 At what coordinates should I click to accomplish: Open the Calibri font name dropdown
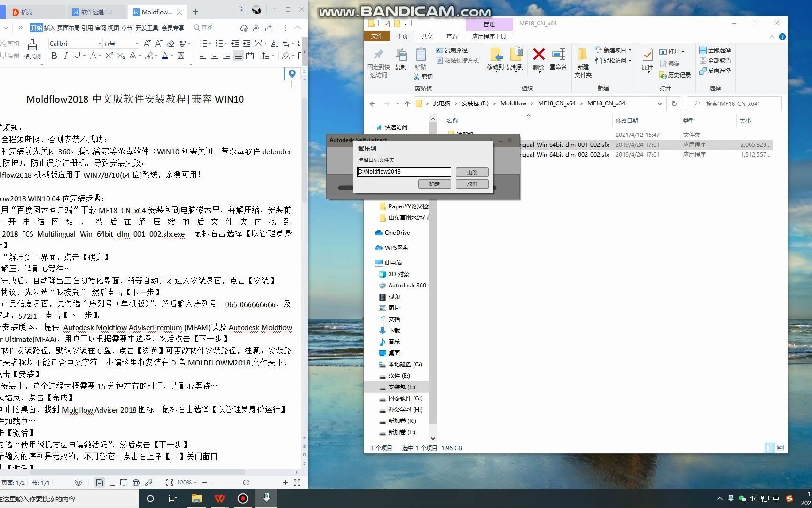pyautogui.click(x=100, y=43)
